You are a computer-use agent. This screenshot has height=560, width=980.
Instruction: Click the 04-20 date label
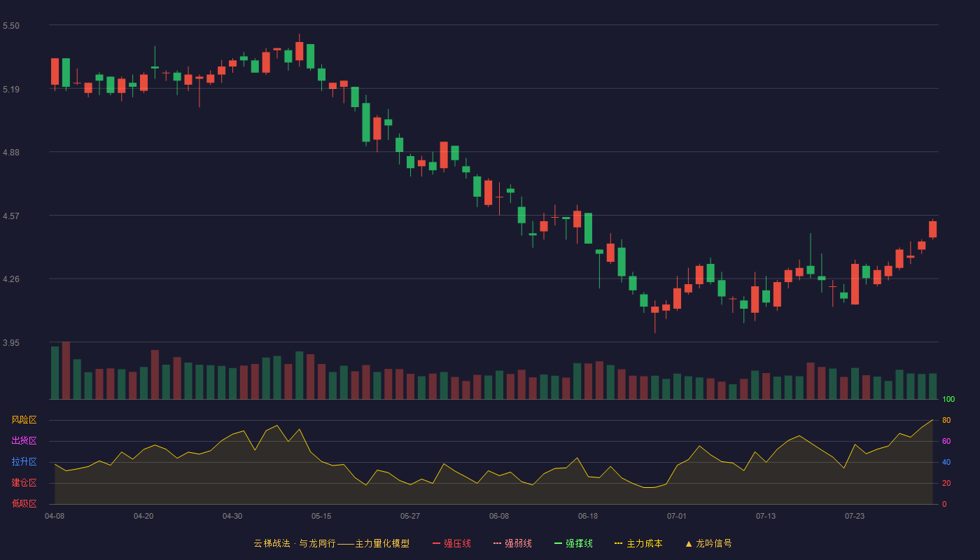[143, 516]
